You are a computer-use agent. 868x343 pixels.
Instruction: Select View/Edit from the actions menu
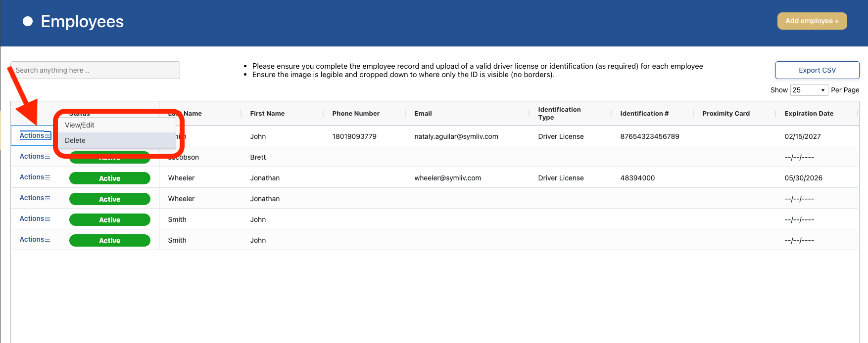coord(80,125)
